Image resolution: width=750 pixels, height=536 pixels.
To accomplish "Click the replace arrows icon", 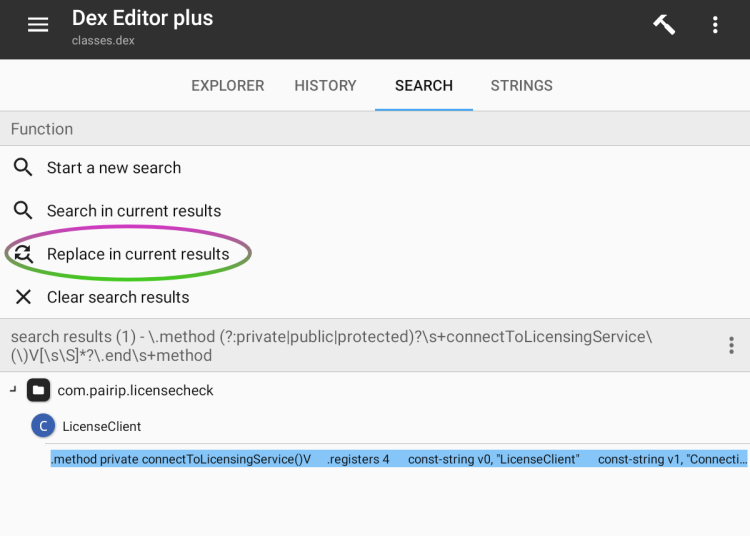I will 23,254.
